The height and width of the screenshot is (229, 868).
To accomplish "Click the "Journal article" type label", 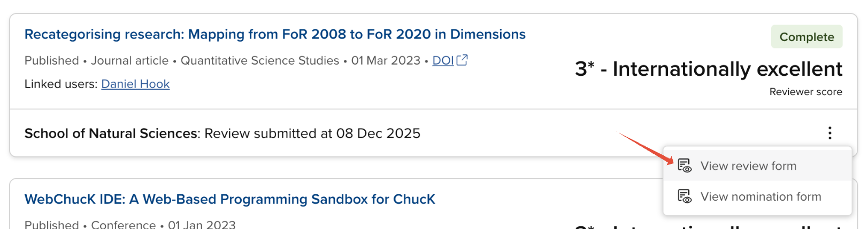I will click(x=129, y=61).
